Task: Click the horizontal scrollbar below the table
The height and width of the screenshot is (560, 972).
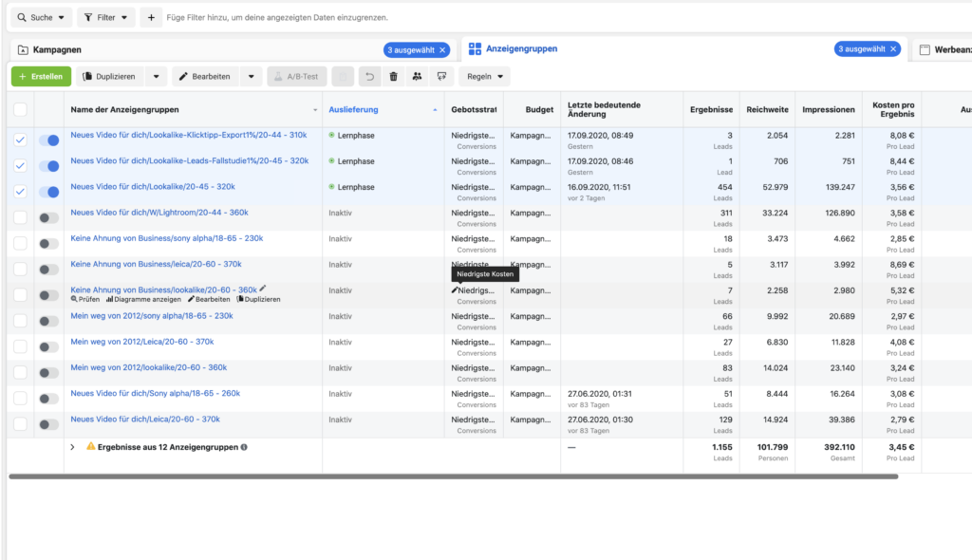Action: tap(453, 476)
